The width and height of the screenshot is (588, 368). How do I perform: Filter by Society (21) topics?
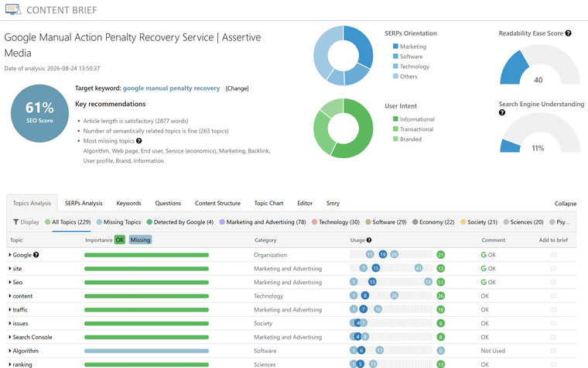click(479, 222)
